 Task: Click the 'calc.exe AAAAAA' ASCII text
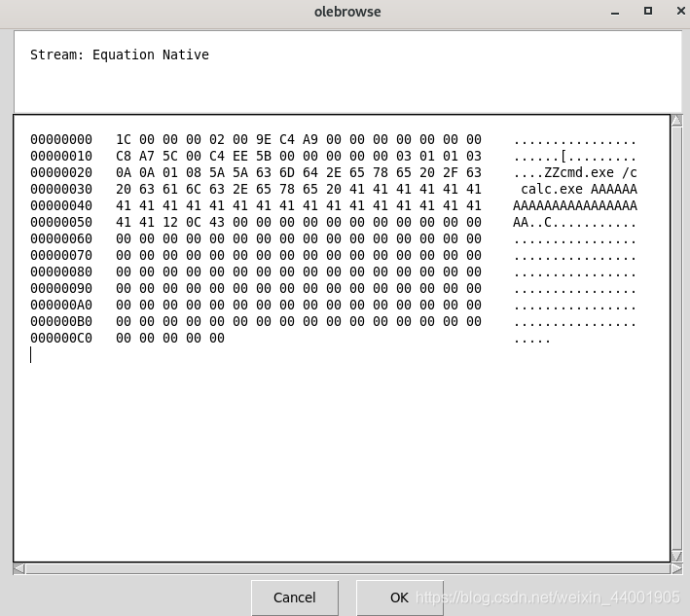[579, 189]
